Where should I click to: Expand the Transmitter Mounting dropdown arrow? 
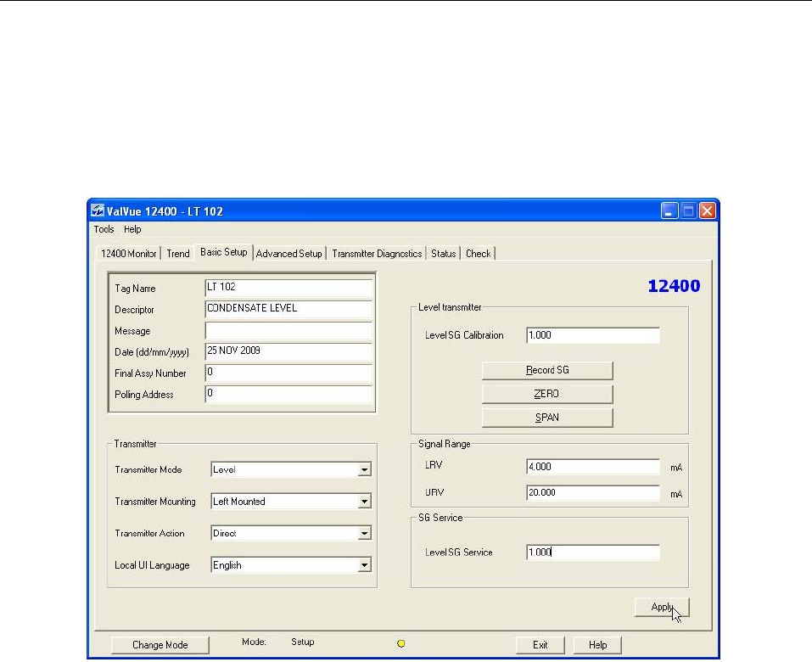coord(365,502)
